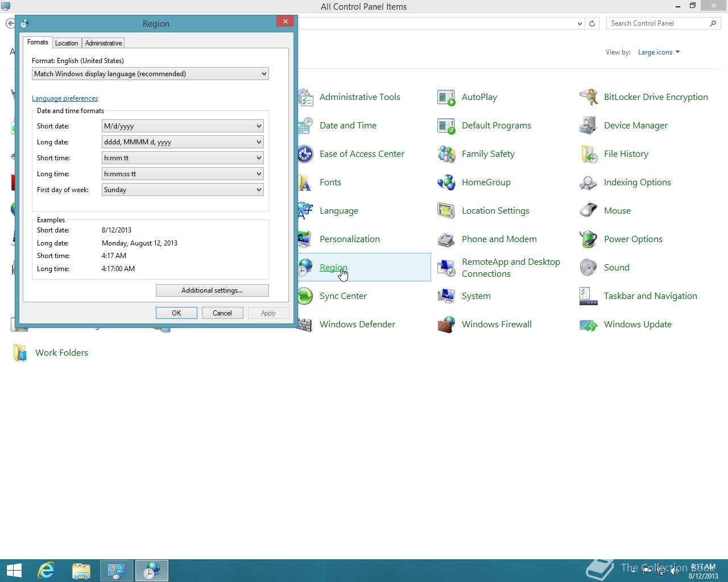The width and height of the screenshot is (728, 582).
Task: Open the HomeGroup icon
Action: [x=446, y=182]
